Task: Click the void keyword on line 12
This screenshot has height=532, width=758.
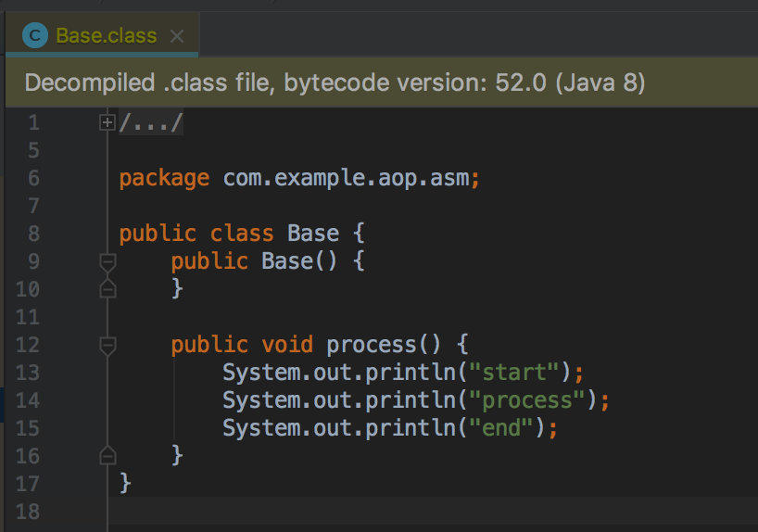Action: coord(287,345)
